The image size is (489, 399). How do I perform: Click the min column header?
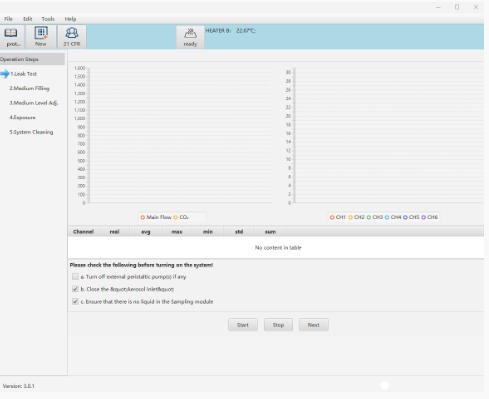(x=208, y=232)
